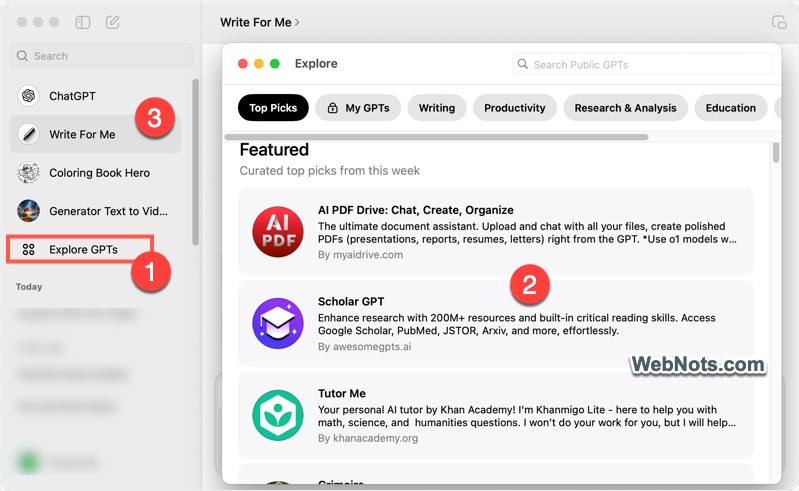The image size is (799, 491).
Task: Select the Top Picks tab
Action: pyautogui.click(x=273, y=107)
